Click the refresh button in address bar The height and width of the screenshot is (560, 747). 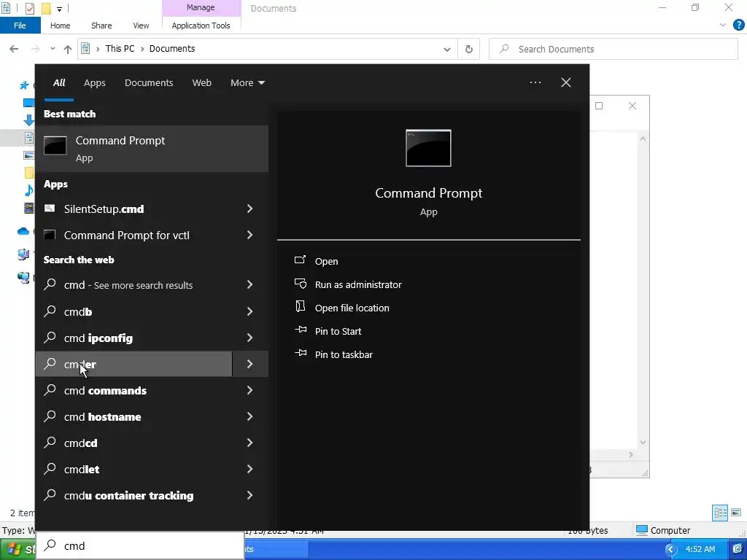click(469, 49)
